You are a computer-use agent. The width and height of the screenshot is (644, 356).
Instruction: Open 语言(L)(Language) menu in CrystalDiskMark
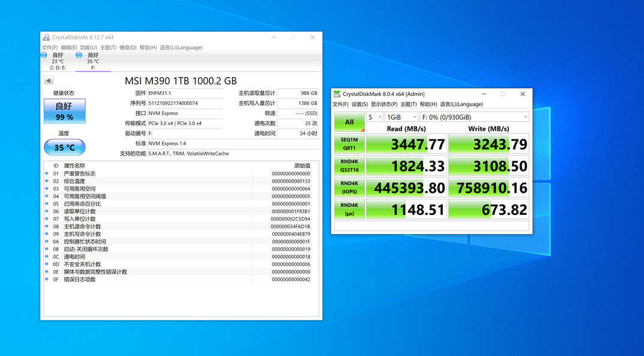click(462, 104)
